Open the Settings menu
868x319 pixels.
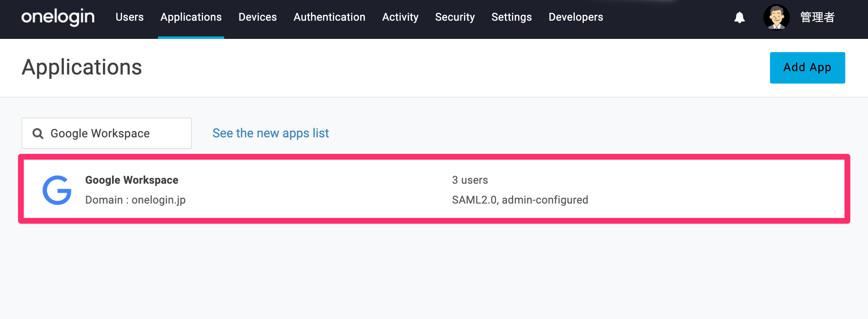512,17
